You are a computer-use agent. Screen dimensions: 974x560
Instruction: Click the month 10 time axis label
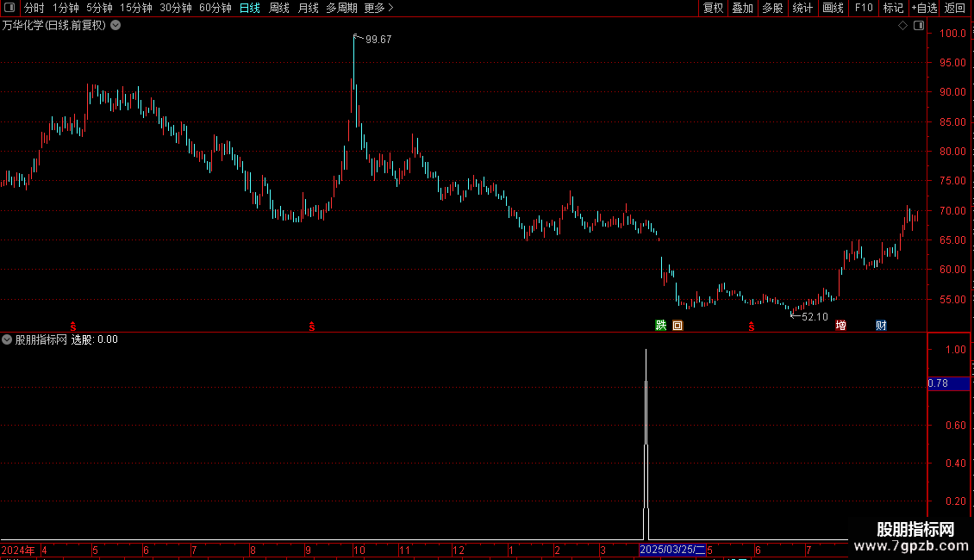pyautogui.click(x=359, y=551)
